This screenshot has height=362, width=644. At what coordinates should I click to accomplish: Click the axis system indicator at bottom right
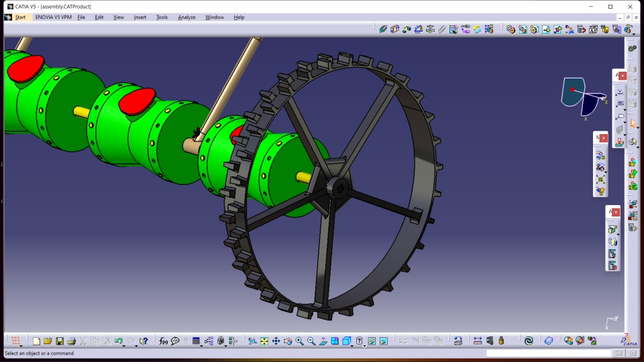pyautogui.click(x=612, y=322)
